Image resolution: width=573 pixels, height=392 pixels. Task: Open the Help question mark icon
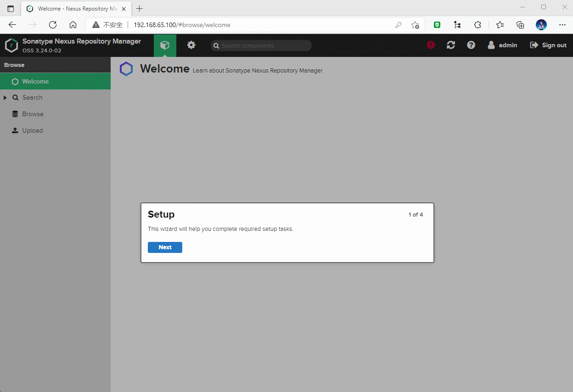pyautogui.click(x=471, y=45)
